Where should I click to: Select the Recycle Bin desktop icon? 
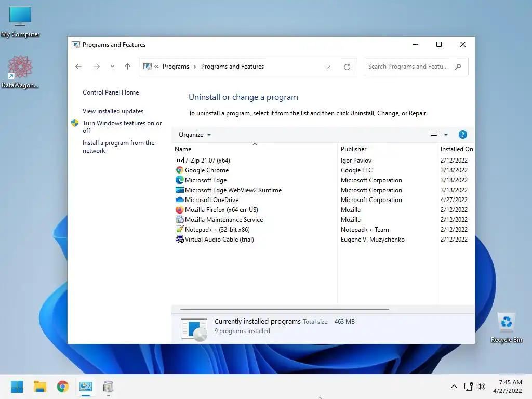506,327
